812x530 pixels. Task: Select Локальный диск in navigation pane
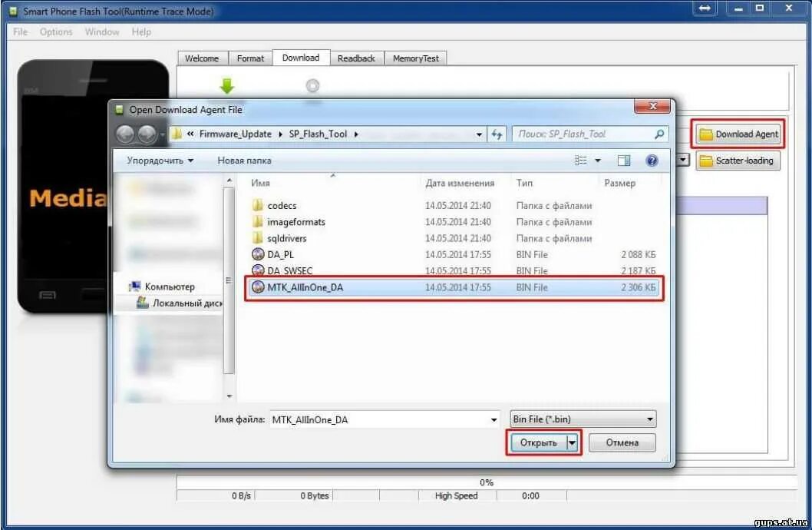(179, 303)
